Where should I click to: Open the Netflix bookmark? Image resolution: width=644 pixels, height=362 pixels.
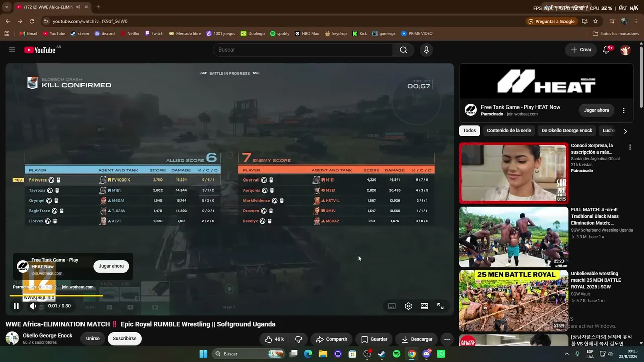point(130,34)
